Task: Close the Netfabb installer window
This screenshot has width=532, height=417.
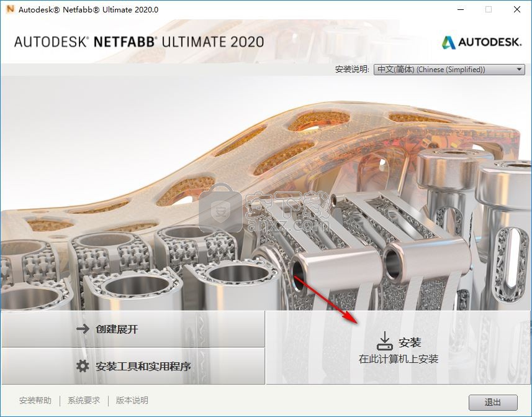Action: point(517,9)
